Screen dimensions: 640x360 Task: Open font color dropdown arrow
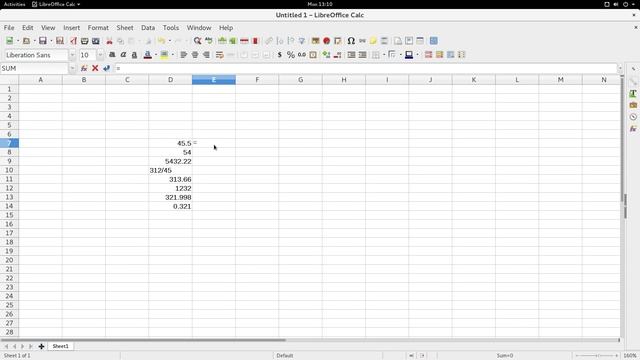(x=156, y=55)
